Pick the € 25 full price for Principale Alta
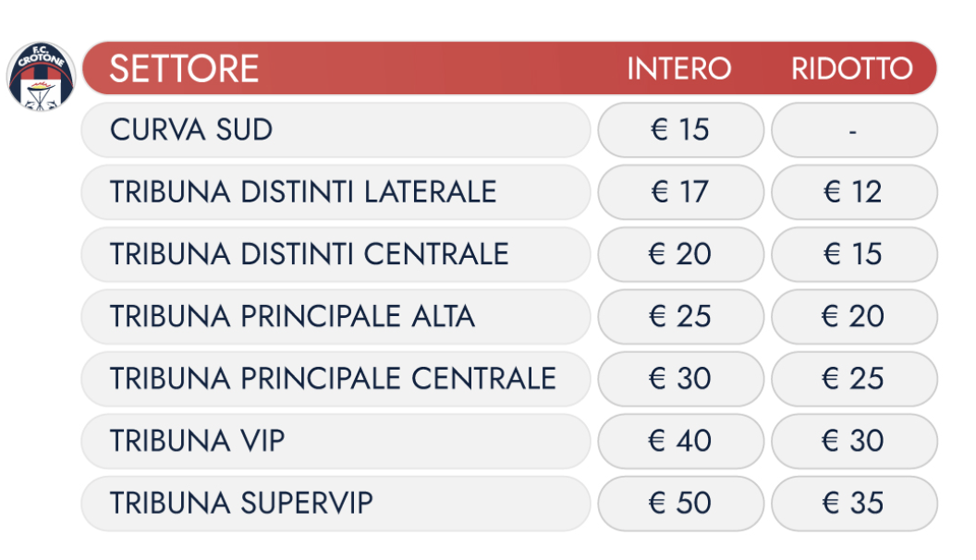Screen dimensions: 976x560 pyautogui.click(x=680, y=317)
